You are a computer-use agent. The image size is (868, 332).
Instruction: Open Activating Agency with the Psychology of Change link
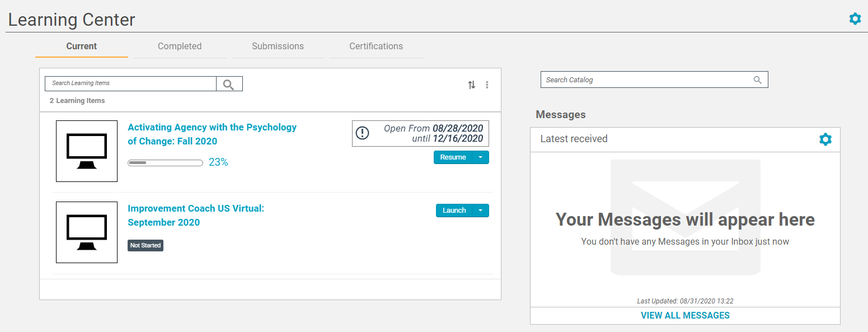click(212, 134)
